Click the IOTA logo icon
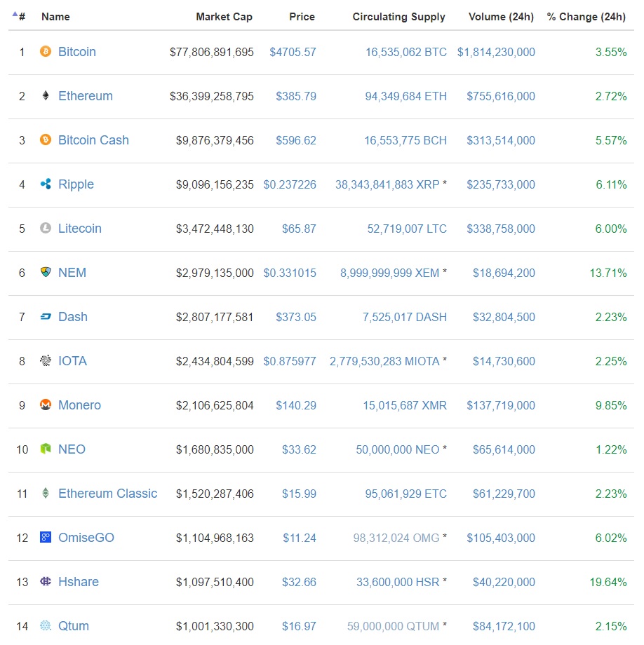This screenshot has height=645, width=644. (x=46, y=360)
